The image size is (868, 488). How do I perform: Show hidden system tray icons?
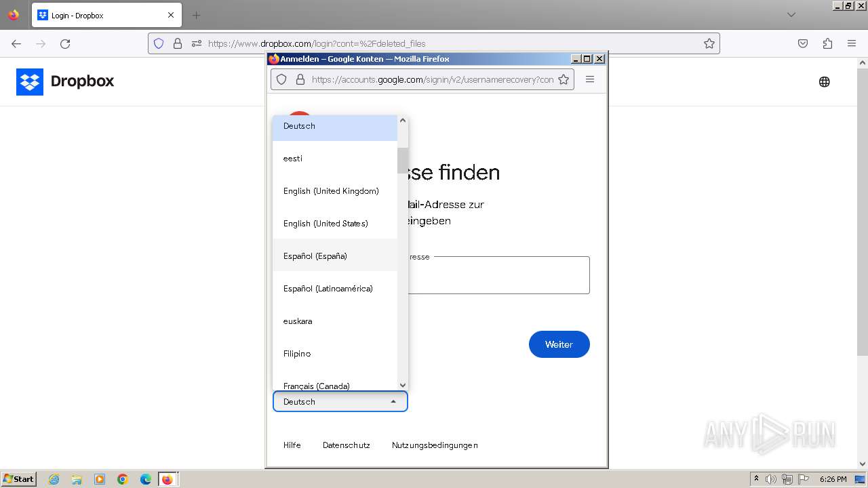pyautogui.click(x=756, y=479)
